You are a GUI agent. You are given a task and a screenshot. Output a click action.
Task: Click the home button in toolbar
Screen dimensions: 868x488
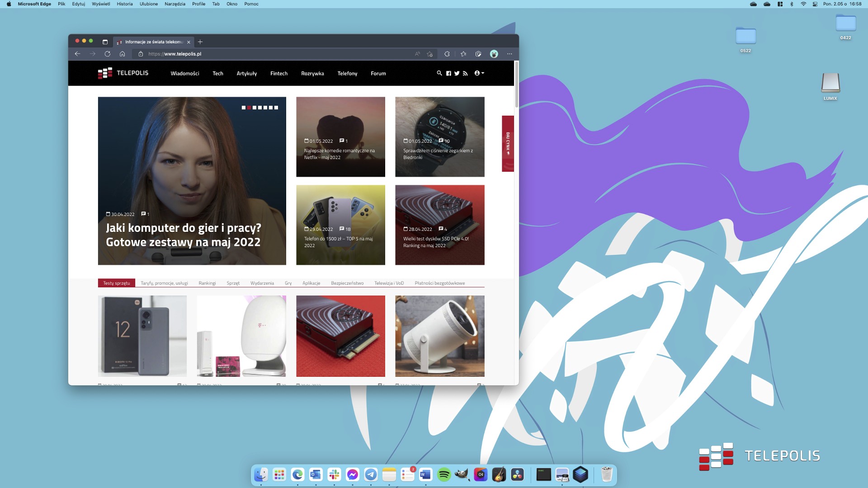pyautogui.click(x=122, y=54)
